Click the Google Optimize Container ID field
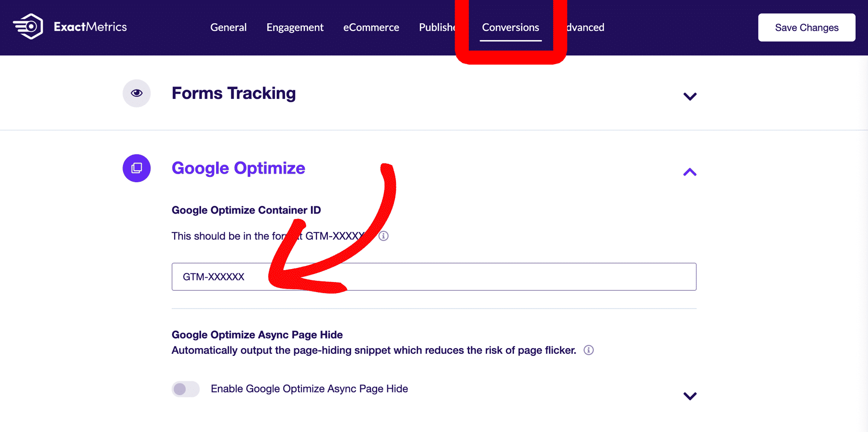 click(x=434, y=277)
